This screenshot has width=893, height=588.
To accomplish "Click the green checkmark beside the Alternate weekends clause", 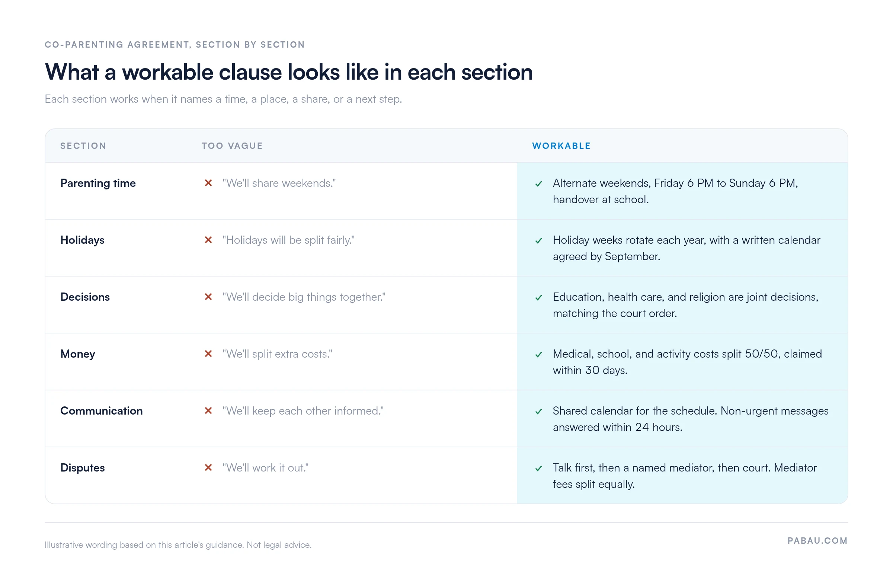I will click(x=538, y=184).
